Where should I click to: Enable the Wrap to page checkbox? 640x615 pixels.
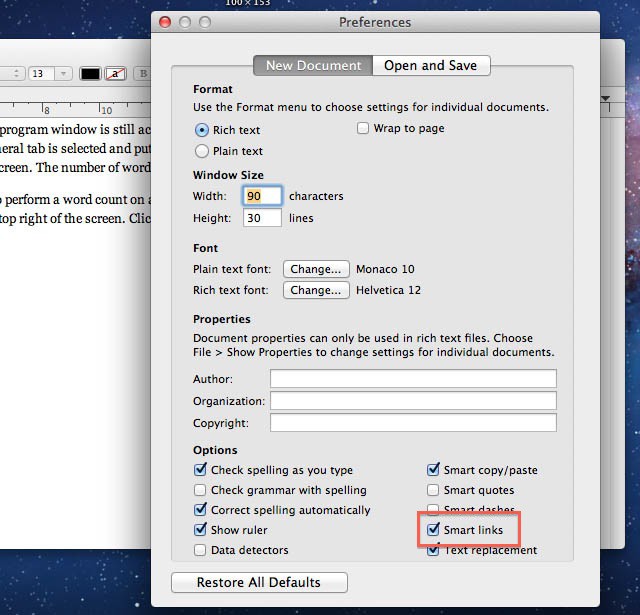coord(363,129)
